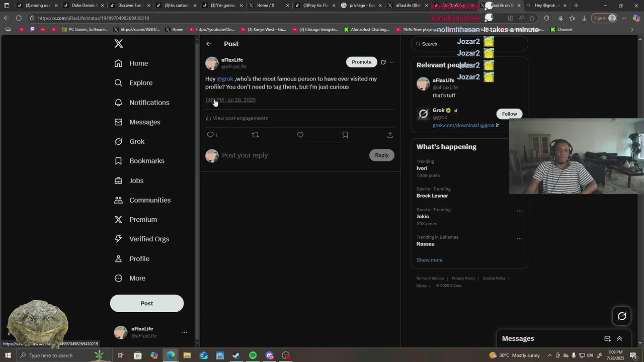The width and height of the screenshot is (644, 362).
Task: Open a new browser tab
Action: tap(576, 6)
